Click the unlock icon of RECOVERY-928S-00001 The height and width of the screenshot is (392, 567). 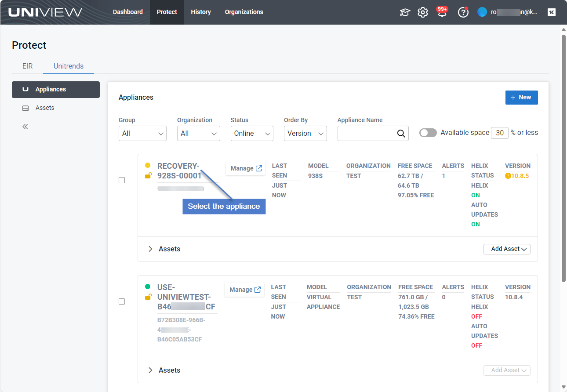coord(149,176)
